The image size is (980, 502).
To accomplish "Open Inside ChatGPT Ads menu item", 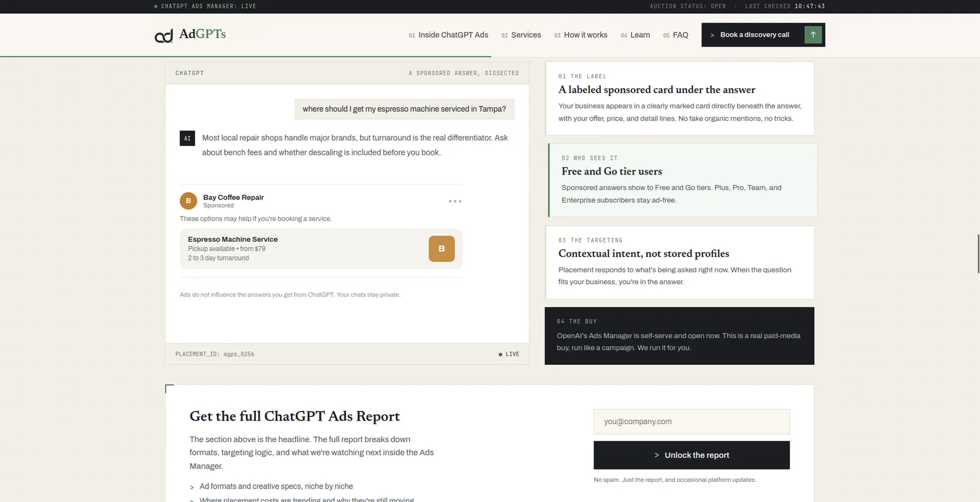I will click(x=448, y=35).
